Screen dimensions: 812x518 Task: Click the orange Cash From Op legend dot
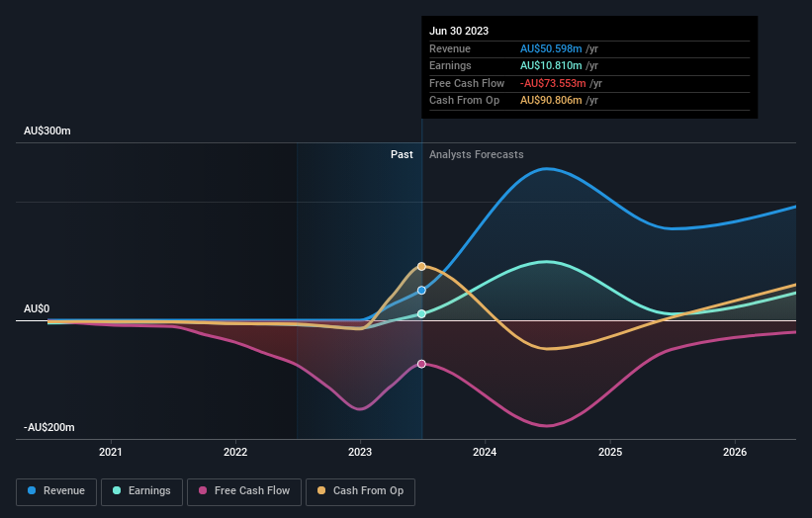(321, 490)
